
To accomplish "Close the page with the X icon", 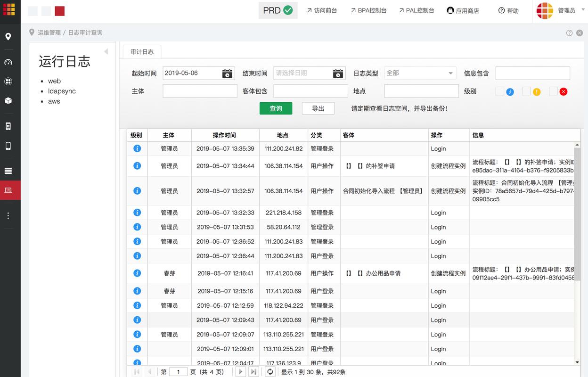I will (580, 33).
